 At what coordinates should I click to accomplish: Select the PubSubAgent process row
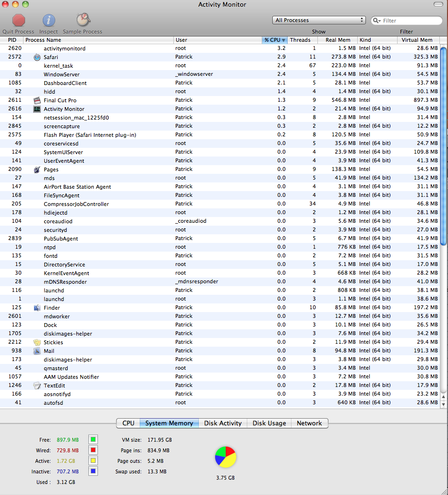(x=220, y=239)
